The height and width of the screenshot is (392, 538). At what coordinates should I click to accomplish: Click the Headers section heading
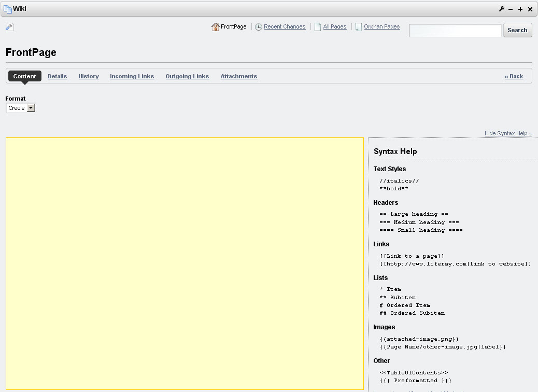pos(386,203)
